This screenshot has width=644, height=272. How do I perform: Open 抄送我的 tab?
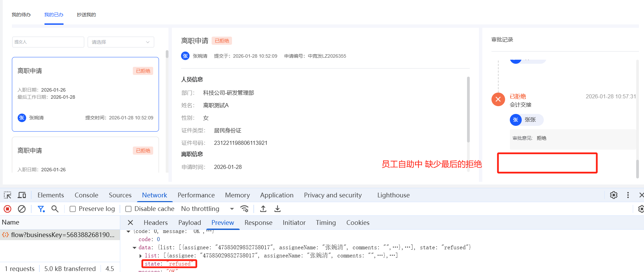click(86, 15)
